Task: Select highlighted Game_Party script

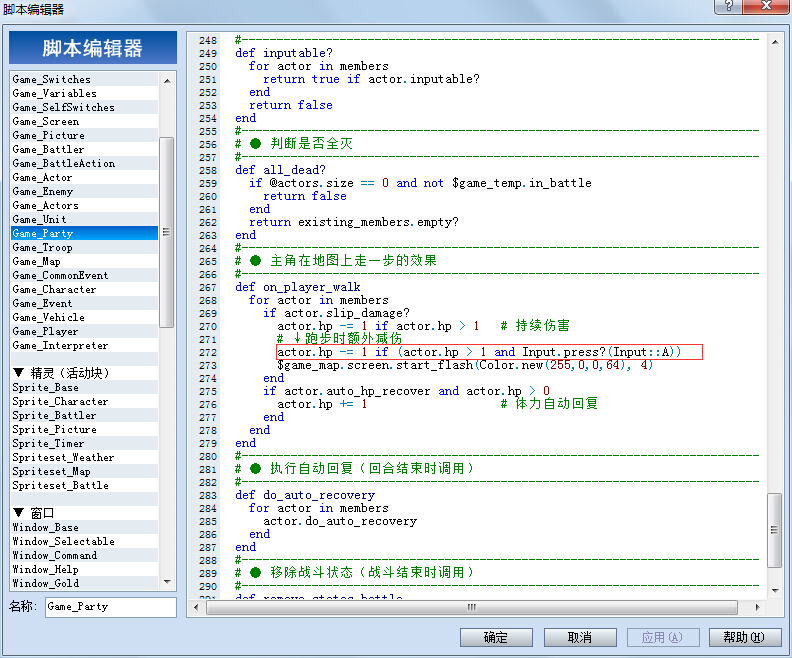Action: tap(84, 233)
